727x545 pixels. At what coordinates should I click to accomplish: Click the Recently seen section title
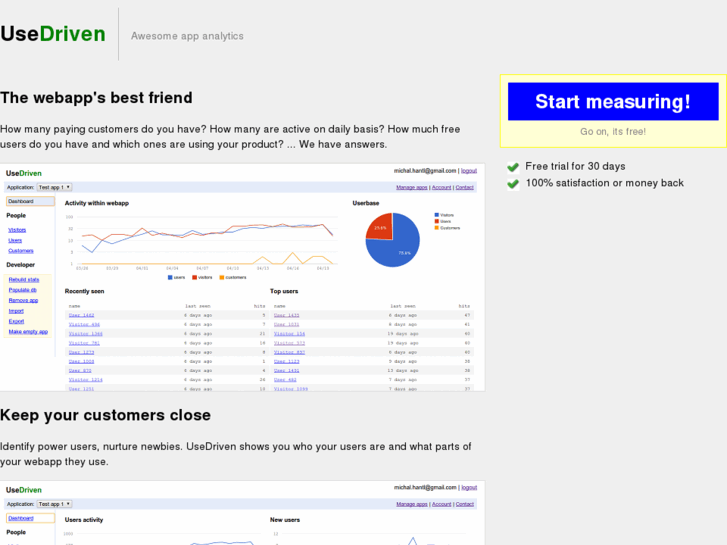pyautogui.click(x=84, y=291)
